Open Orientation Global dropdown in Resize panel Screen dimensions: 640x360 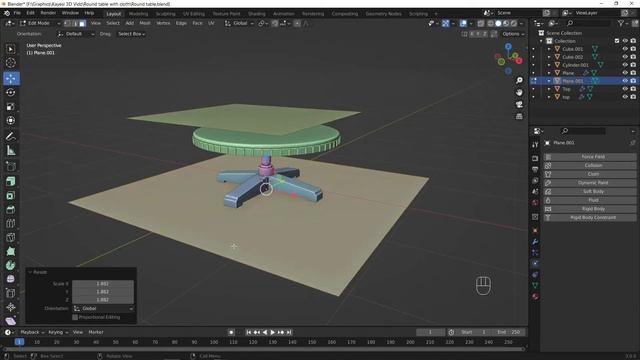103,309
